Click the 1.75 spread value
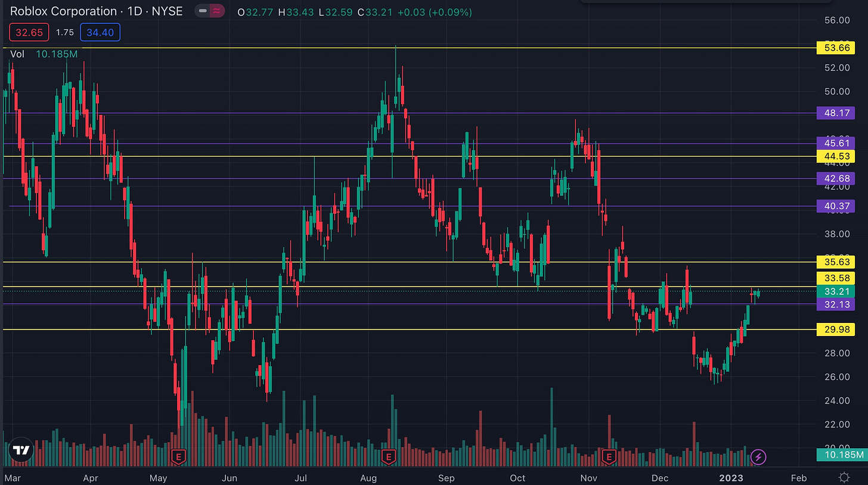 64,32
